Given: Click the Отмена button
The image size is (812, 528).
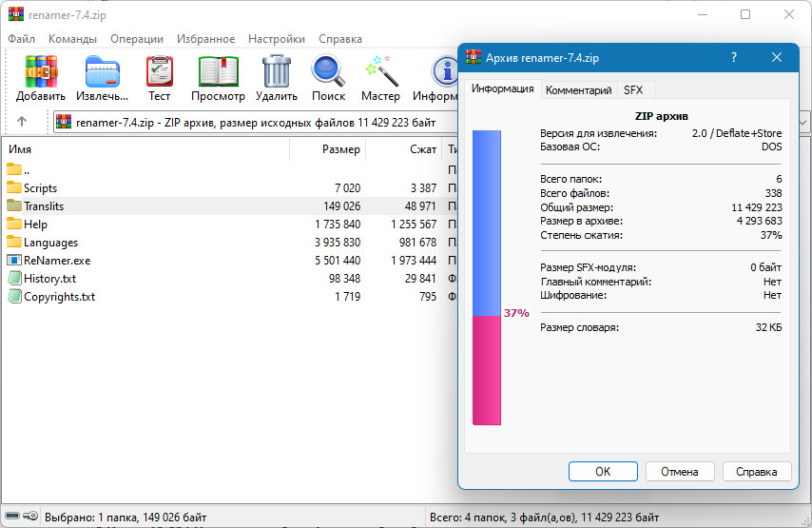Looking at the screenshot, I should pyautogui.click(x=680, y=472).
